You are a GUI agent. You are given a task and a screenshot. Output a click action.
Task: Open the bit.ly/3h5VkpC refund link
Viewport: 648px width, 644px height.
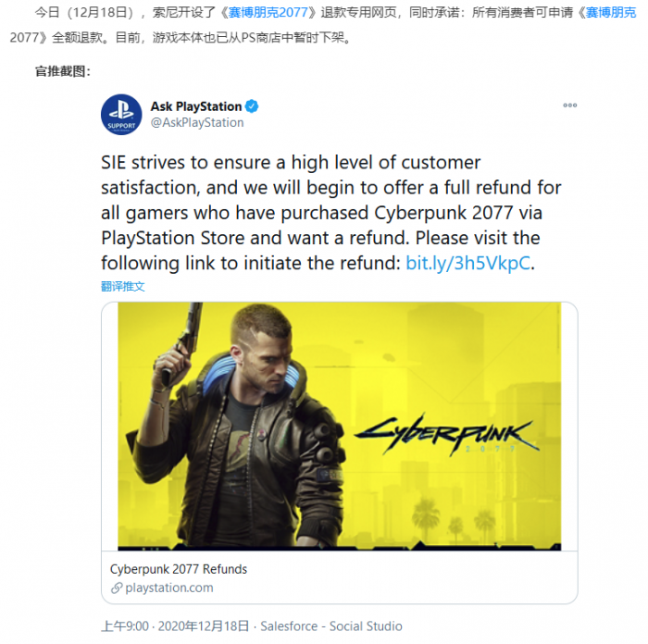click(467, 263)
